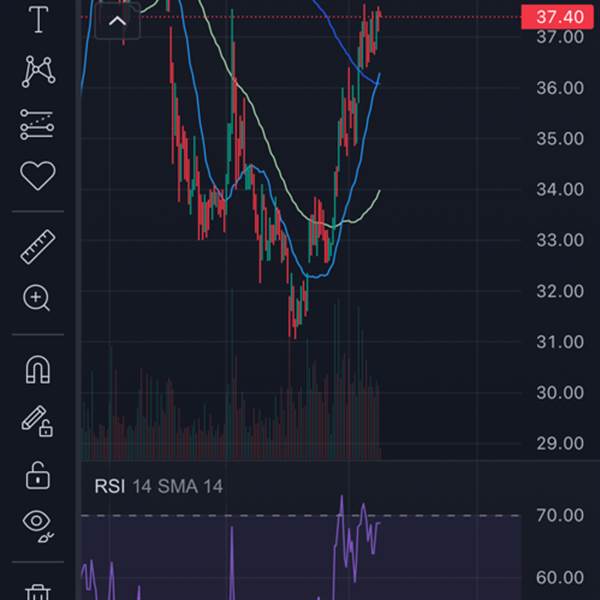Activate the Zoom in tool
The height and width of the screenshot is (600, 600).
pyautogui.click(x=36, y=298)
